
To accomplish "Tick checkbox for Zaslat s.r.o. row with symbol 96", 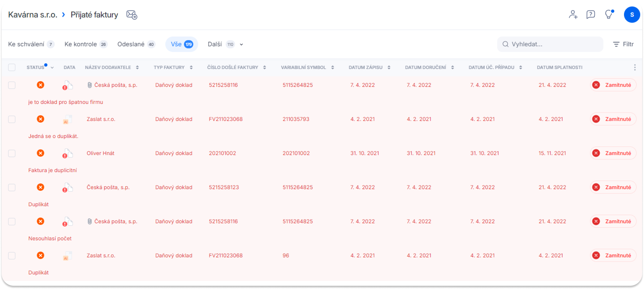I will pyautogui.click(x=12, y=256).
